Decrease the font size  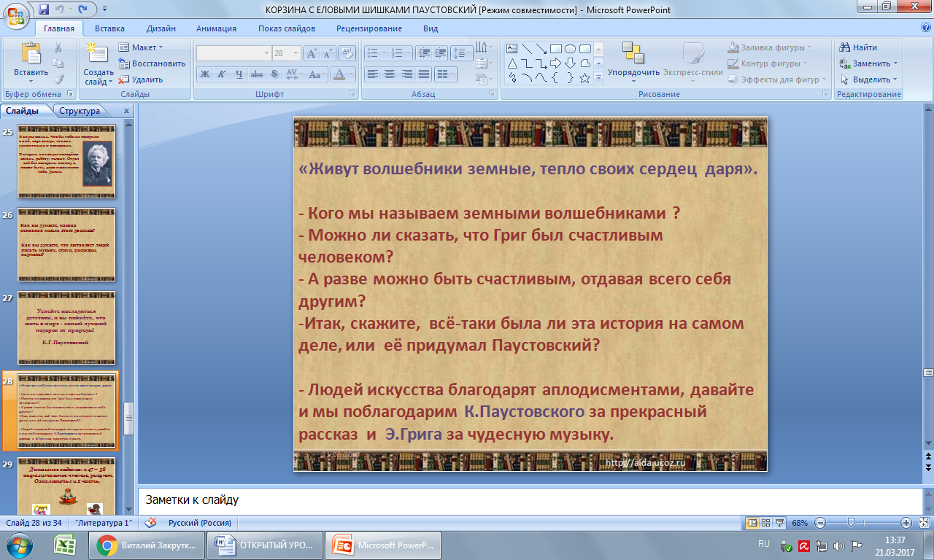(x=328, y=53)
